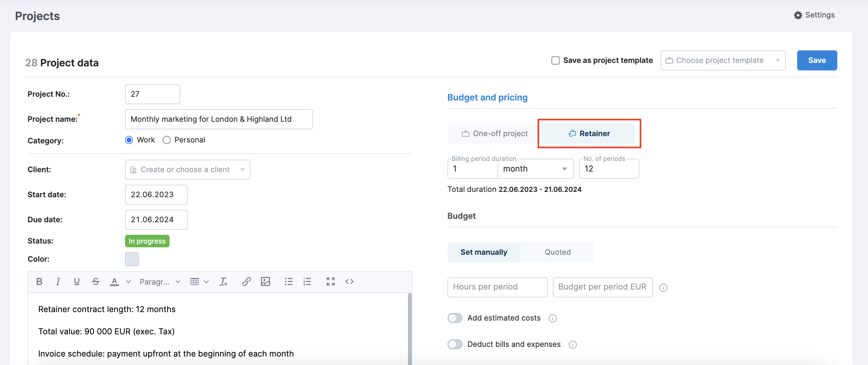868x365 pixels.
Task: Switch to the Quoted budget tab
Action: pos(557,252)
